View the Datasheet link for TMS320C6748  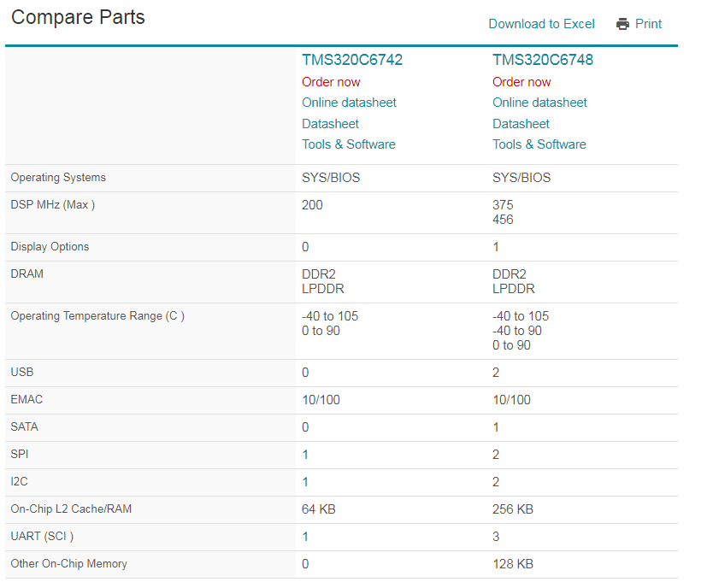[521, 123]
